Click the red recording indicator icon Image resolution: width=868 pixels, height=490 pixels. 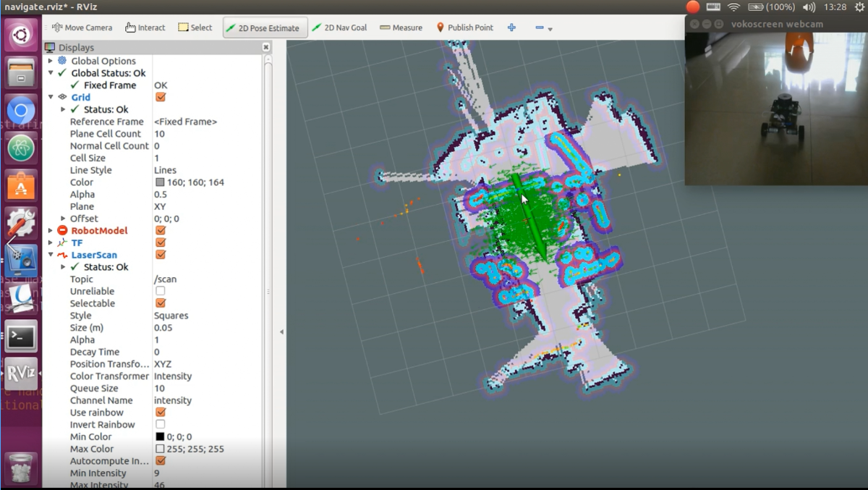692,7
